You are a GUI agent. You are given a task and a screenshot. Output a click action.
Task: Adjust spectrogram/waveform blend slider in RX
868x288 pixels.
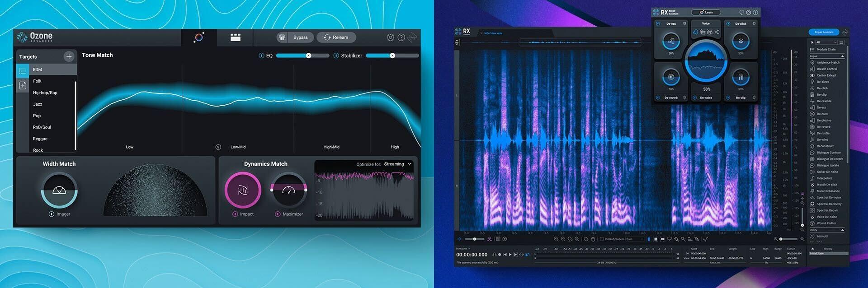click(475, 239)
